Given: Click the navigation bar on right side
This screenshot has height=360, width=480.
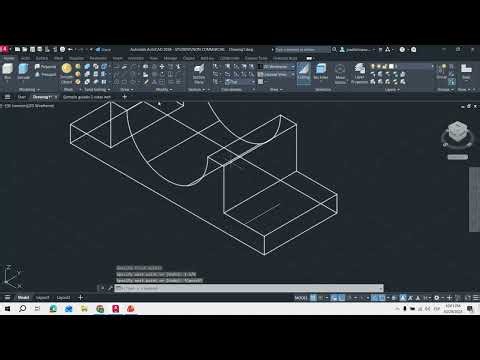Looking at the screenshot, I should tap(474, 199).
